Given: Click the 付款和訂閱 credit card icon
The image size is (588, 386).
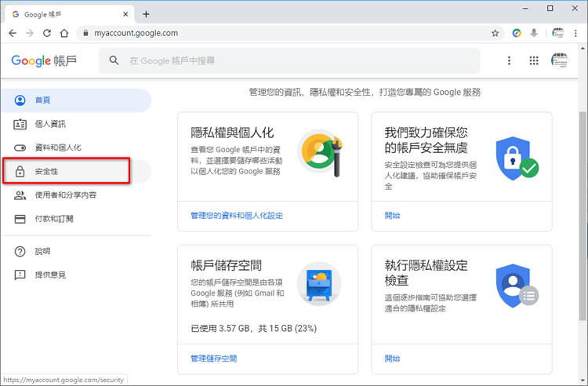Looking at the screenshot, I should [20, 219].
